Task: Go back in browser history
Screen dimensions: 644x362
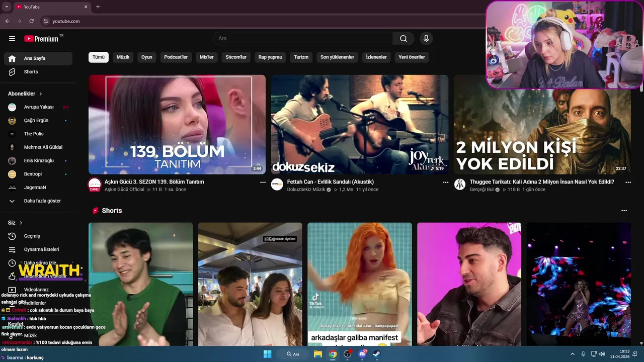Action: point(7,21)
